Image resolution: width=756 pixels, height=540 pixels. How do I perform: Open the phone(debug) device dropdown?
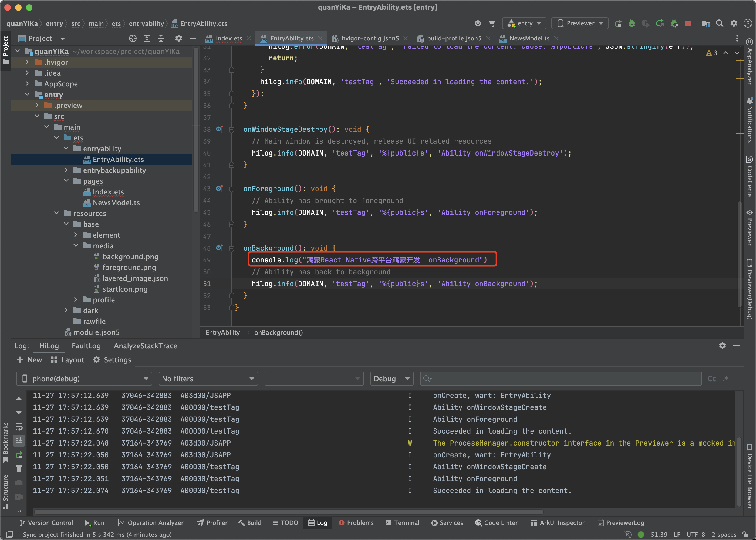pos(84,378)
